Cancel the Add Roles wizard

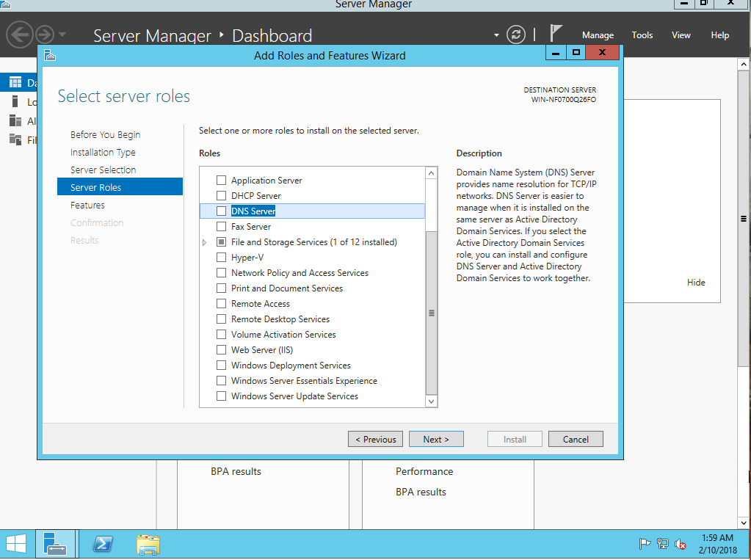click(576, 440)
